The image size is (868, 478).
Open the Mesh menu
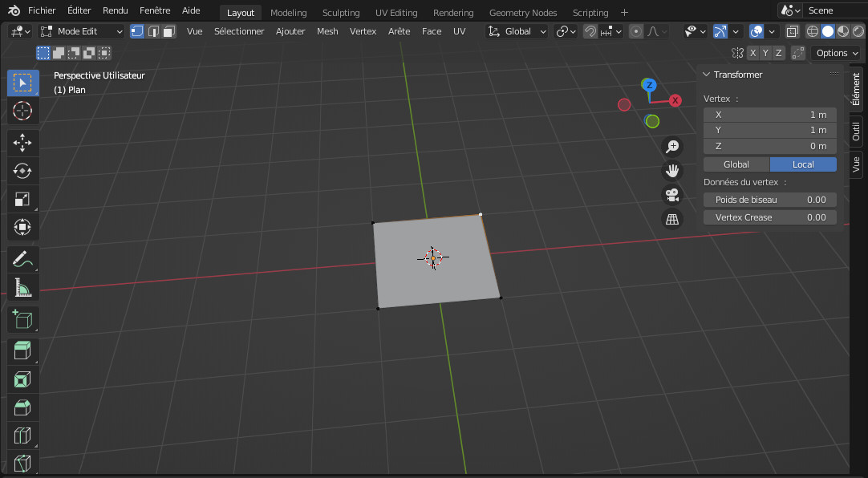click(x=327, y=31)
